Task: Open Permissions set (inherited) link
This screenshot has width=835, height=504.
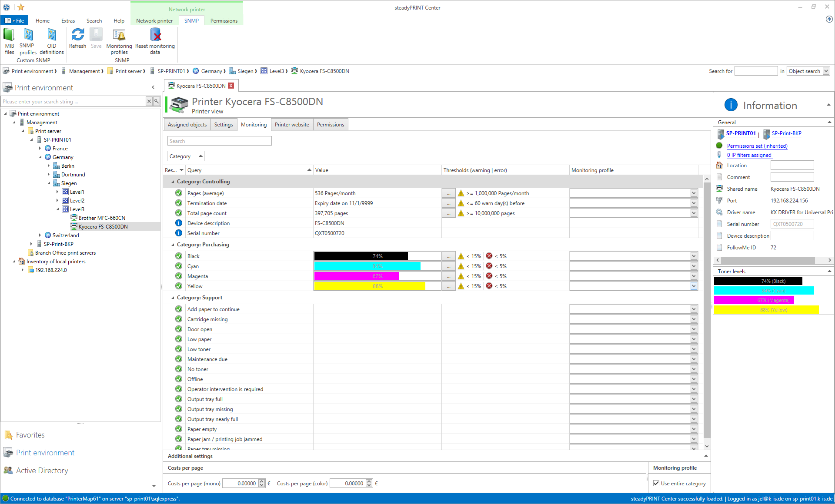Action: click(757, 146)
